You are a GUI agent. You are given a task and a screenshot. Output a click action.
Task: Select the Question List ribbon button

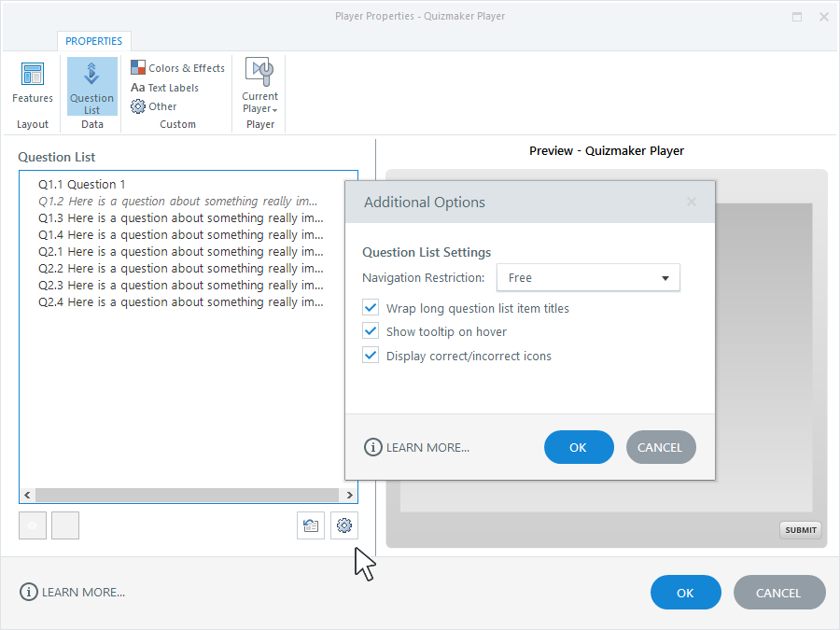pyautogui.click(x=91, y=87)
